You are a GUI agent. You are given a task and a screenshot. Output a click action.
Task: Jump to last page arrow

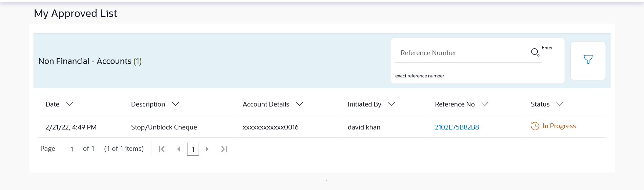click(224, 149)
